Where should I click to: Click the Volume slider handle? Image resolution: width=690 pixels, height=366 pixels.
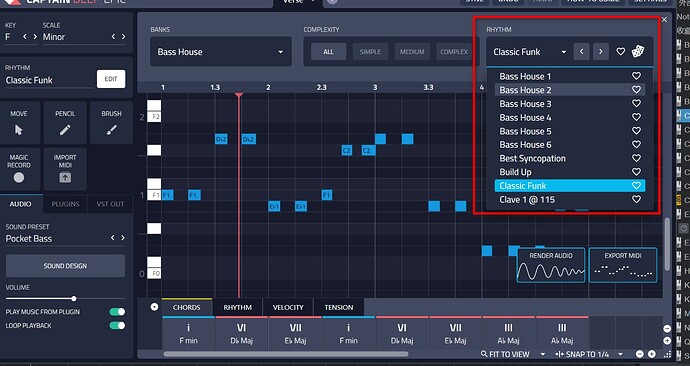(74, 299)
